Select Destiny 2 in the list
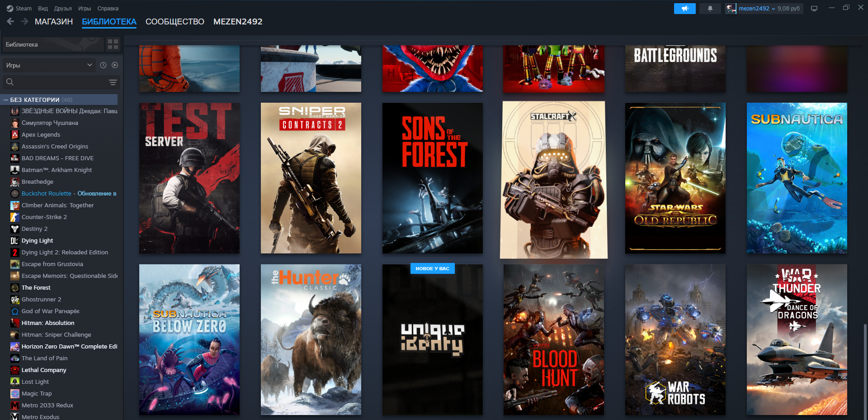 34,229
